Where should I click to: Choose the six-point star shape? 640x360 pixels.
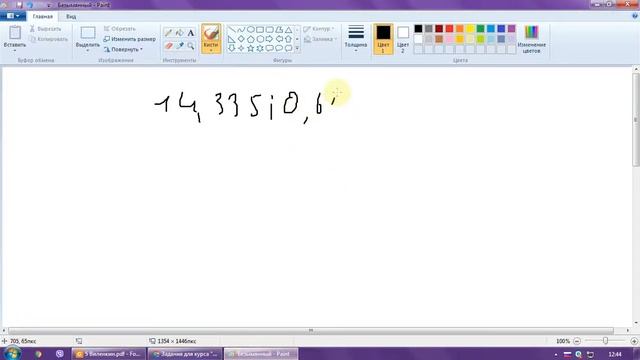tap(260, 48)
